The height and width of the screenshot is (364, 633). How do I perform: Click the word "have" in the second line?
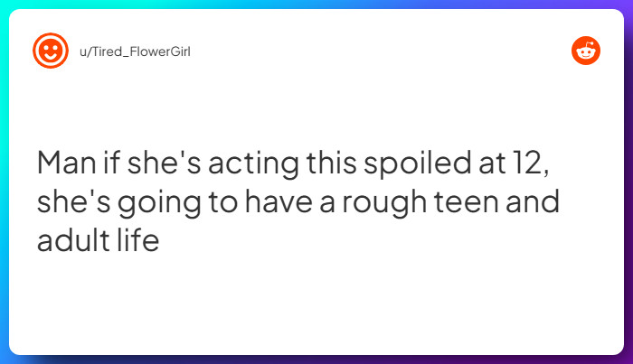[x=279, y=201]
